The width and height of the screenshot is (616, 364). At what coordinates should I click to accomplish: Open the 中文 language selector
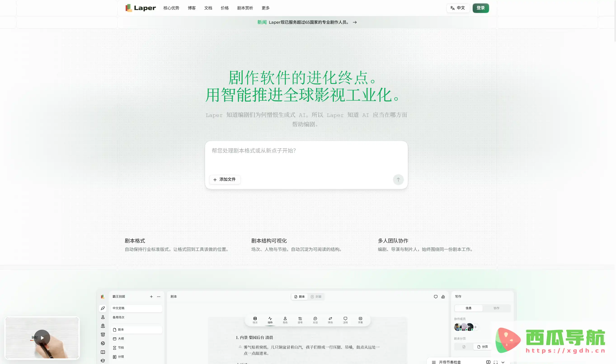(458, 8)
